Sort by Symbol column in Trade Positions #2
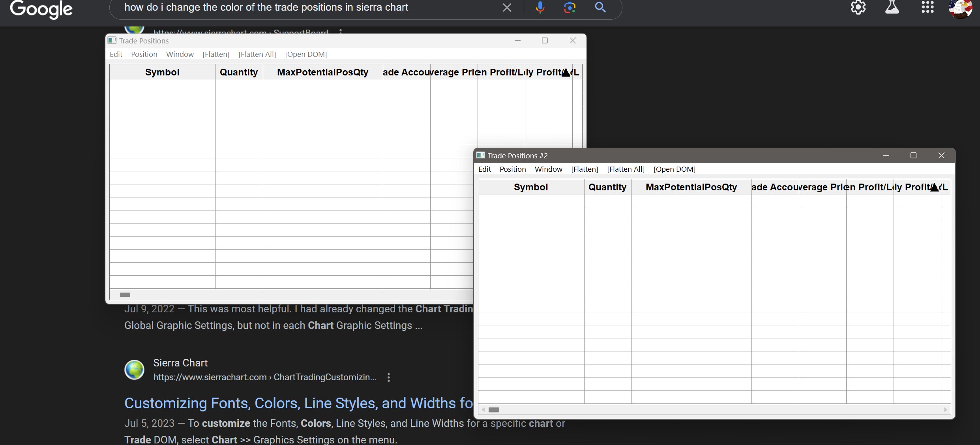This screenshot has height=445, width=980. (530, 187)
